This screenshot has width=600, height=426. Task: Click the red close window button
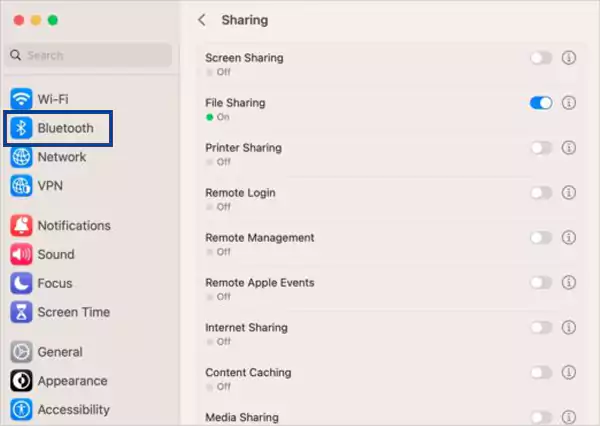[x=19, y=20]
